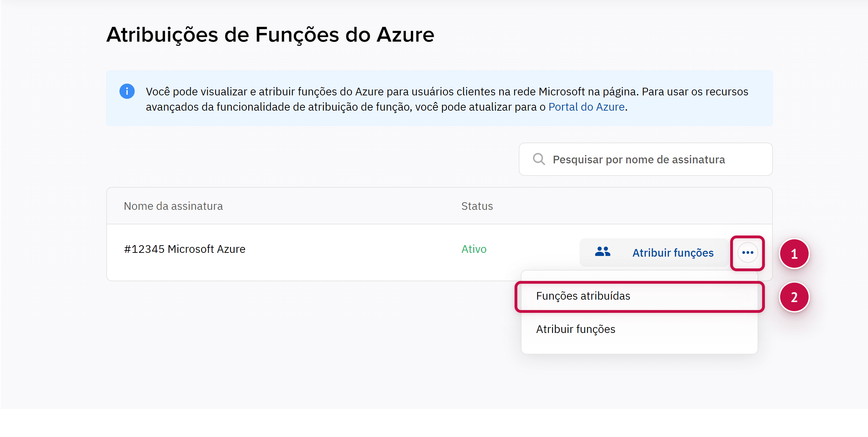Click the word 'Azure' in the page heading
868x437 pixels.
tap(405, 35)
